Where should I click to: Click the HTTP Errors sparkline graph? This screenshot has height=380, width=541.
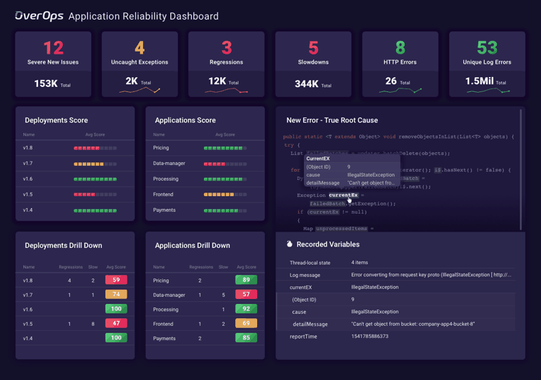(400, 91)
